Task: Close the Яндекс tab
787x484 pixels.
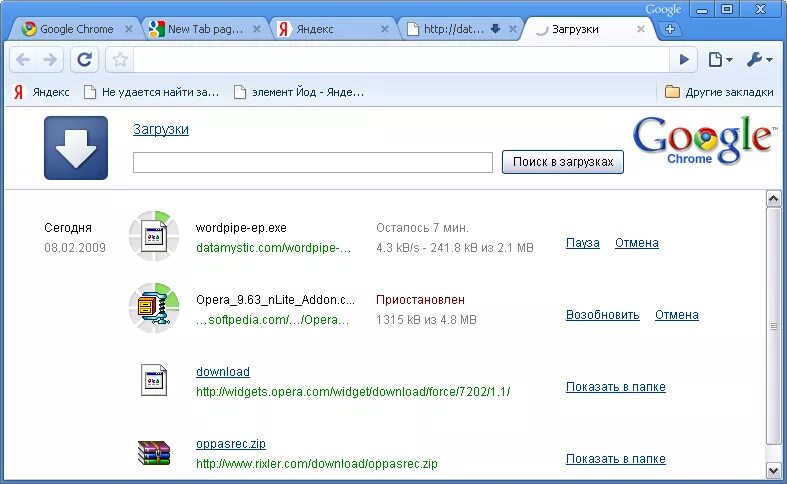Action: click(x=385, y=29)
